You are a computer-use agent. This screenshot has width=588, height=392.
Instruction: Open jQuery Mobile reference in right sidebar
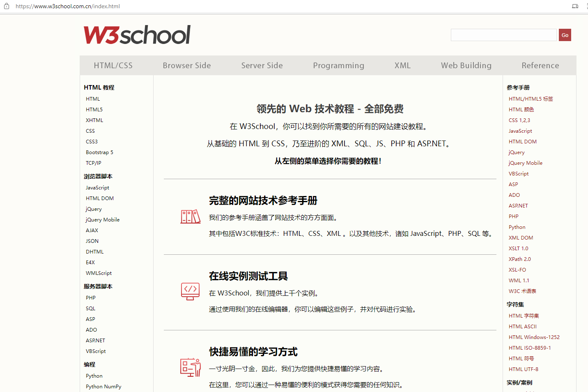[x=526, y=163]
